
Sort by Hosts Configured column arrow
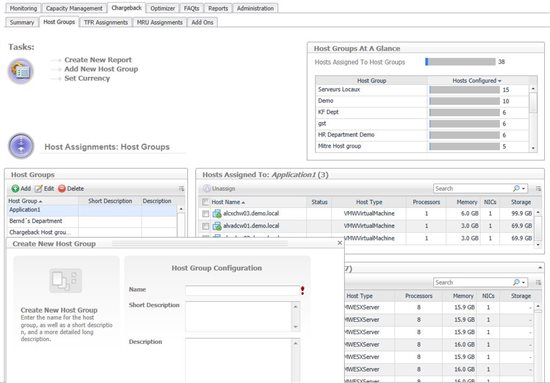(x=499, y=81)
